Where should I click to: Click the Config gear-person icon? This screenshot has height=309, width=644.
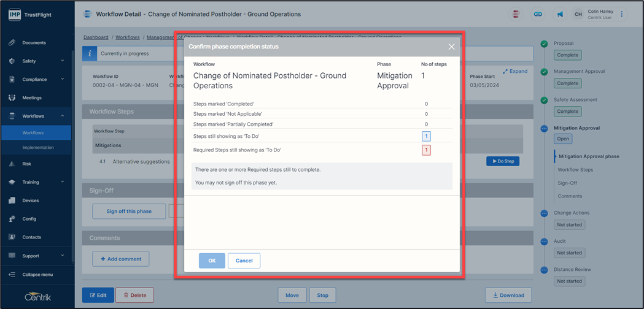(x=12, y=219)
